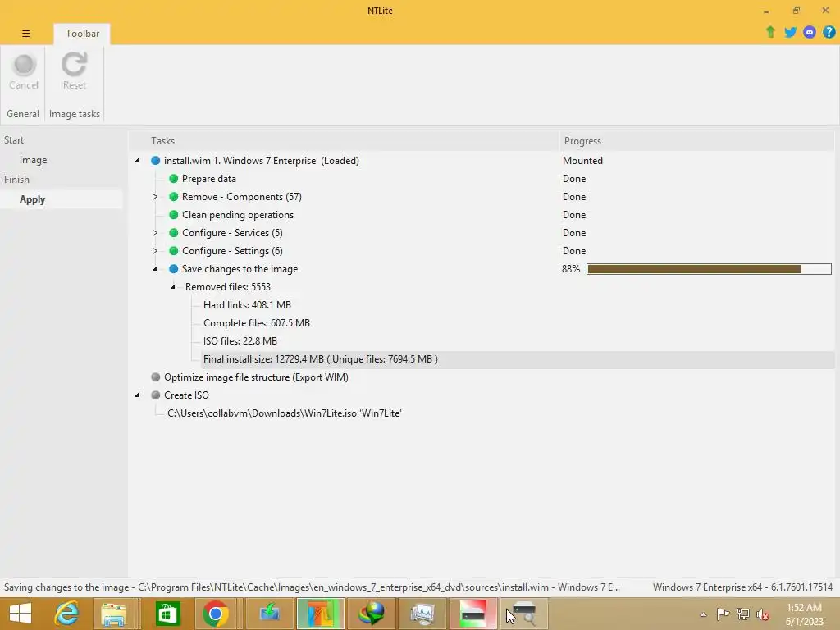
Task: Click the 88% progress bar
Action: tap(709, 269)
